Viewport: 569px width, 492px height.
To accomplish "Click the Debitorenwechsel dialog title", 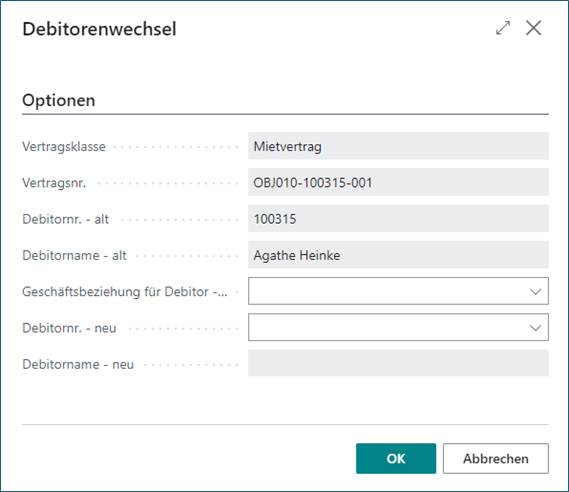I will (x=99, y=29).
